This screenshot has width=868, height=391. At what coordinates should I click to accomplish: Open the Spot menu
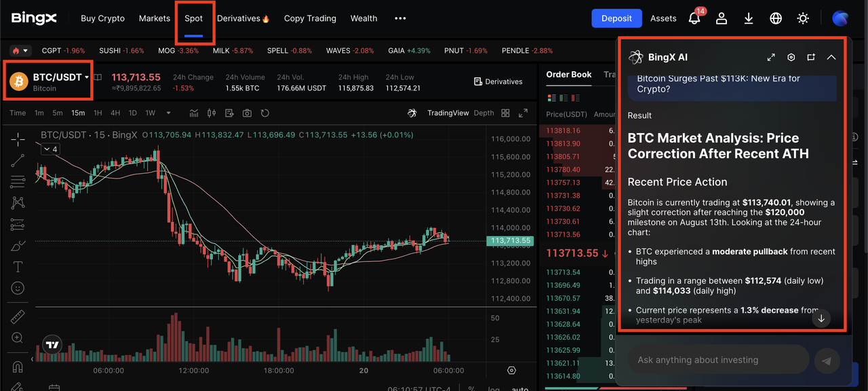click(194, 18)
